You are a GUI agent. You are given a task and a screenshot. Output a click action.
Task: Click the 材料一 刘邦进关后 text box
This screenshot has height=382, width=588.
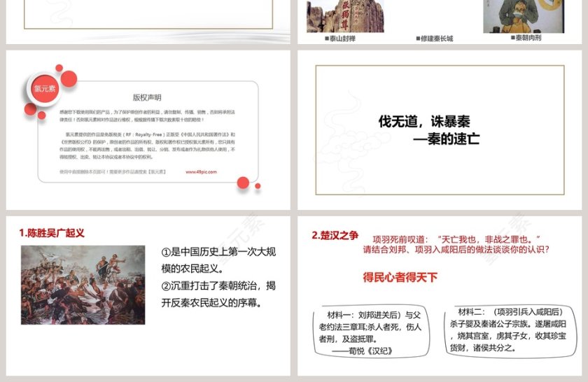(371, 333)
